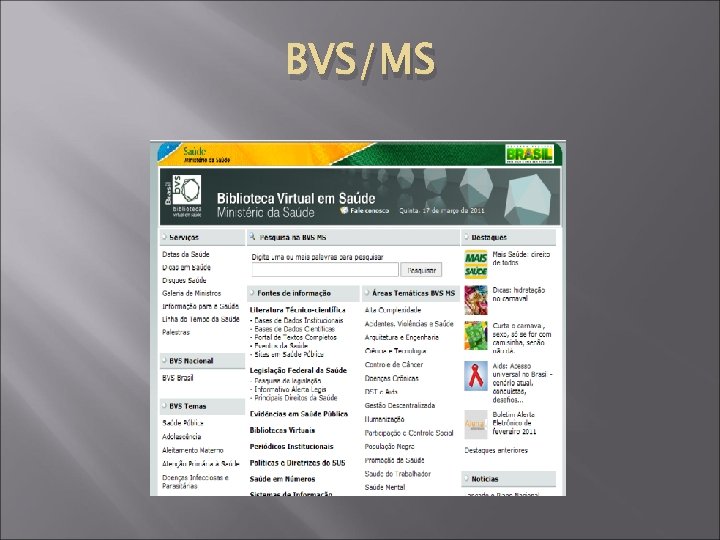Open Mais Saúde: direito de todos
This screenshot has height=540, width=720.
point(521,258)
